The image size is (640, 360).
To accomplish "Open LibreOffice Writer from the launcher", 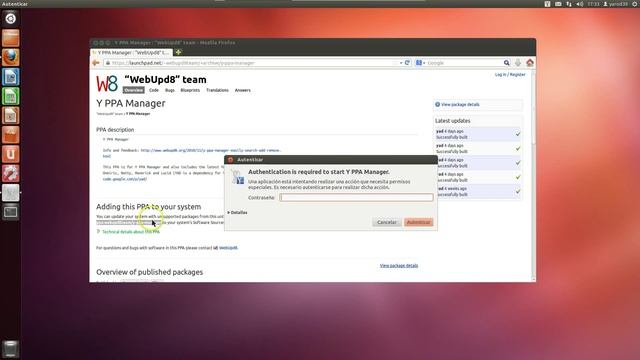I will (11, 77).
